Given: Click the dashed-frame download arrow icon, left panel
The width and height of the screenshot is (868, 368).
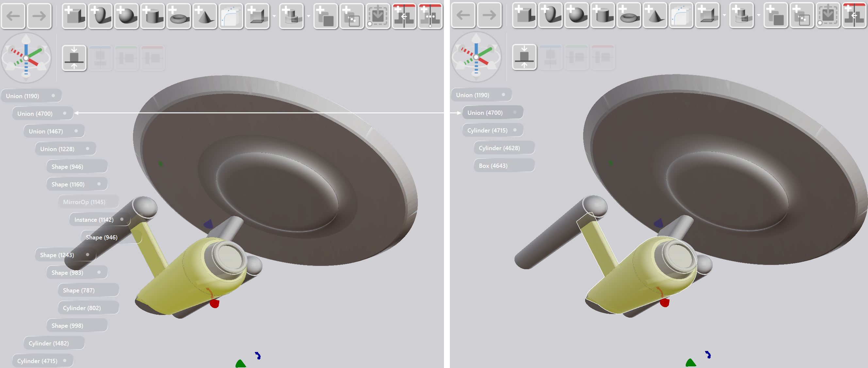Looking at the screenshot, I should [378, 16].
